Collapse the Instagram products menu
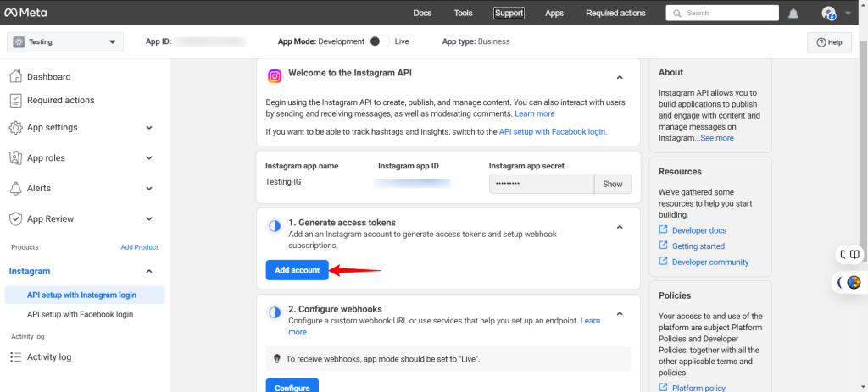Image resolution: width=868 pixels, height=392 pixels. 149,272
